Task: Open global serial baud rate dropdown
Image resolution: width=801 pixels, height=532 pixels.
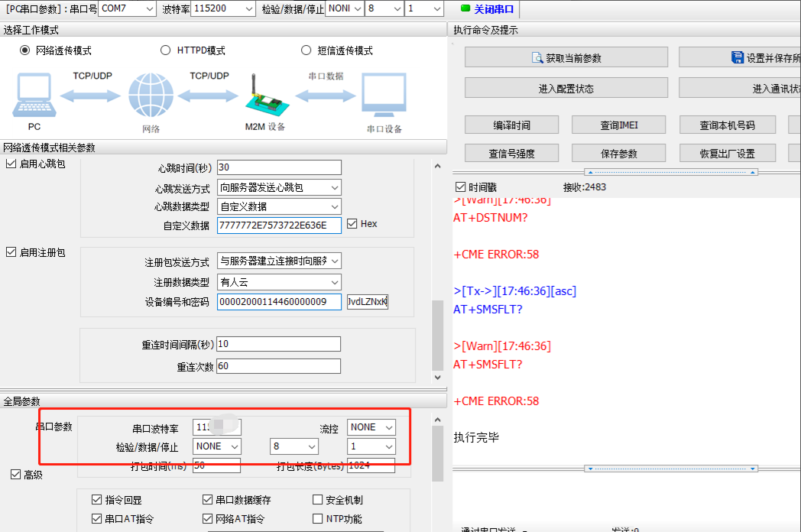Action: coord(216,427)
